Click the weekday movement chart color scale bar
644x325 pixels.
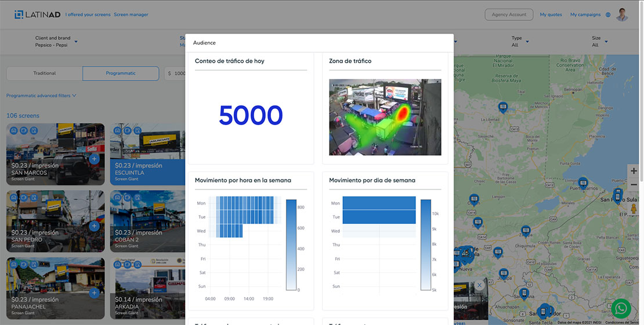point(425,245)
